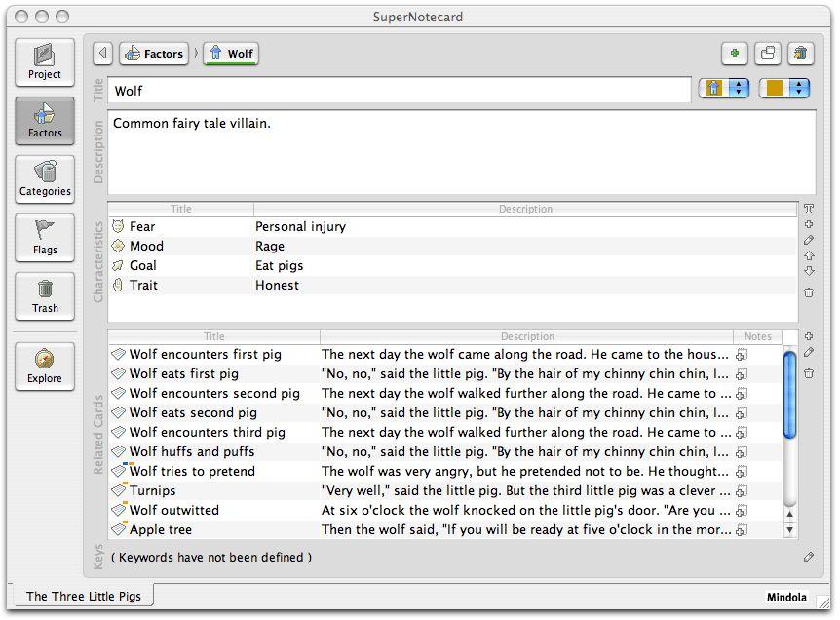Image resolution: width=840 pixels, height=620 pixels.
Task: Go back with the left arrow button
Action: (103, 53)
